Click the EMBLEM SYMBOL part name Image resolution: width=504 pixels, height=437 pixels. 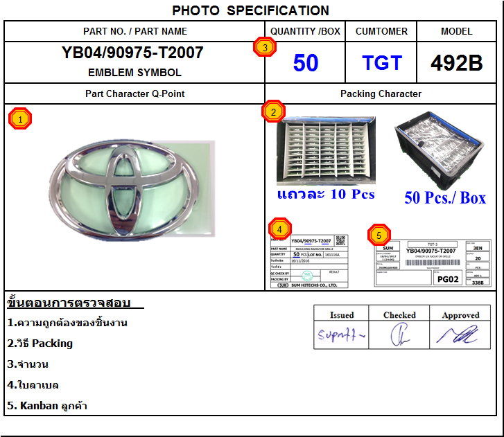pos(134,73)
